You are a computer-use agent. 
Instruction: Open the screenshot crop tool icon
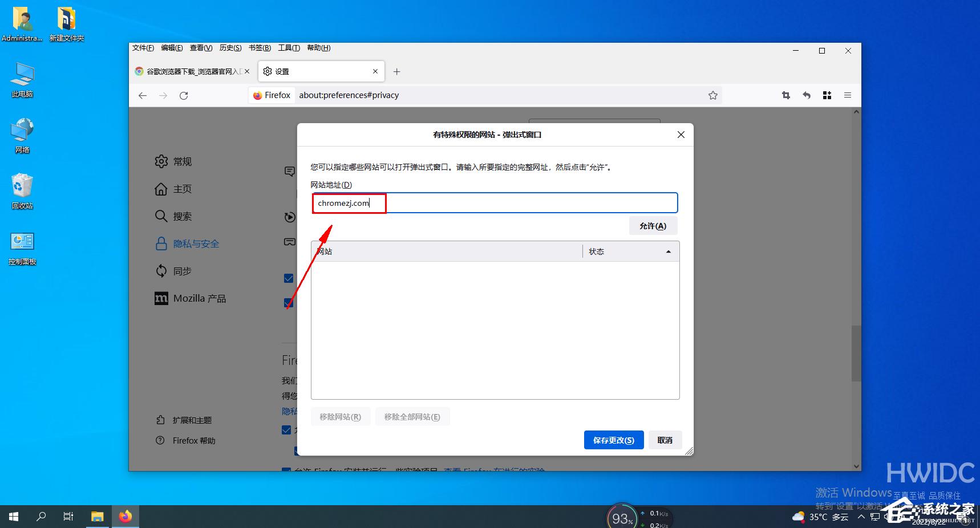tap(786, 95)
